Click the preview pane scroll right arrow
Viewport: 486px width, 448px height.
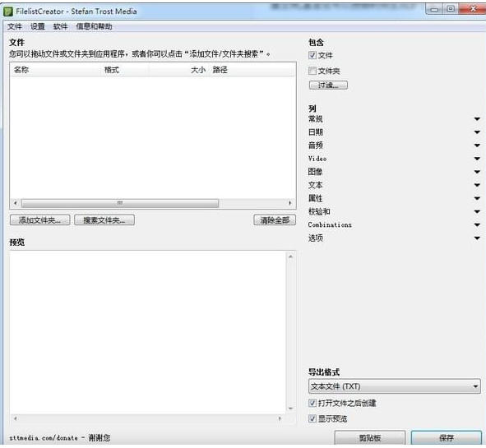[280, 418]
